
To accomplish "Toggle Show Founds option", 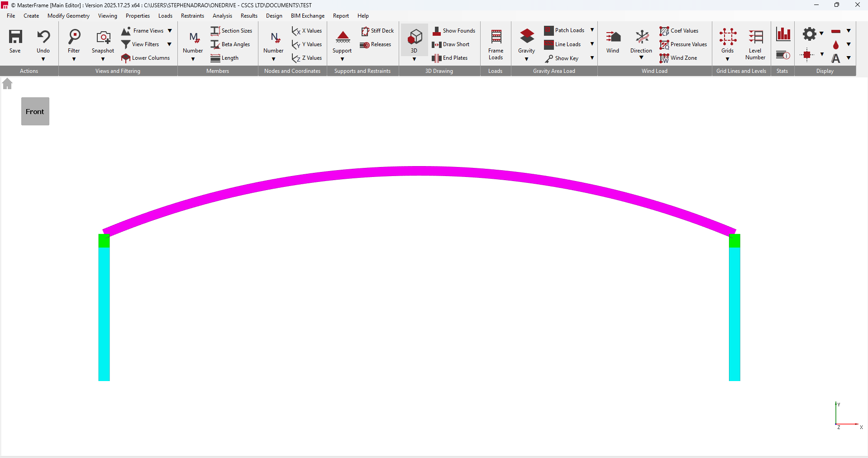I will pos(454,31).
